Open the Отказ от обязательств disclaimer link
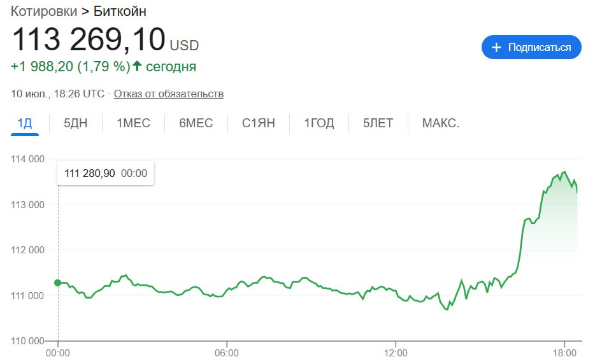This screenshot has width=602, height=364. [x=169, y=94]
